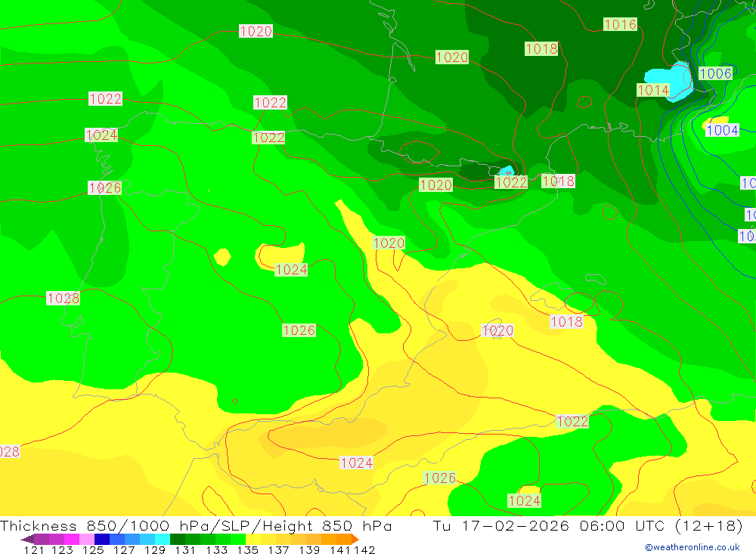Click the 1022 label below the small cyan patch
Screen dimensions: 756x554
click(x=510, y=182)
